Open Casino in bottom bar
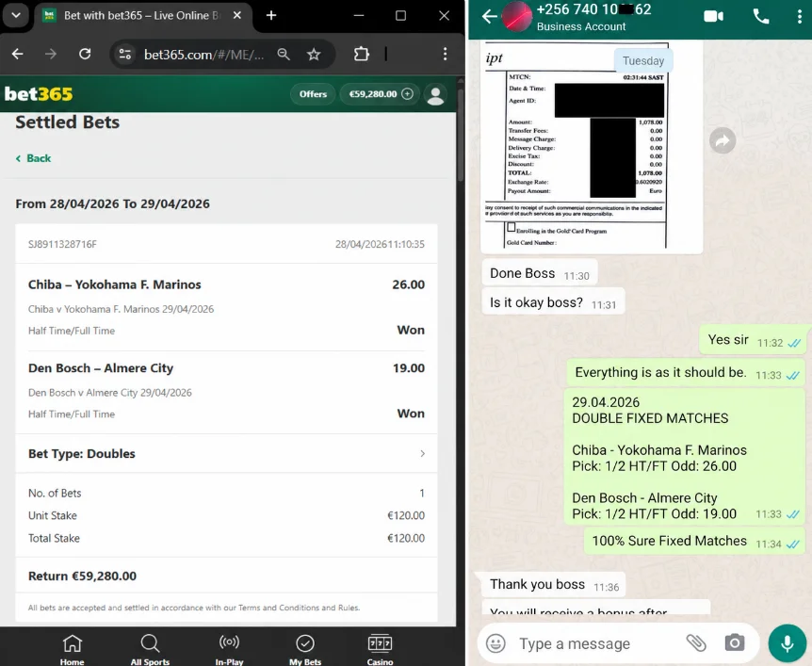Screen dimensions: 812x666 pos(380,649)
